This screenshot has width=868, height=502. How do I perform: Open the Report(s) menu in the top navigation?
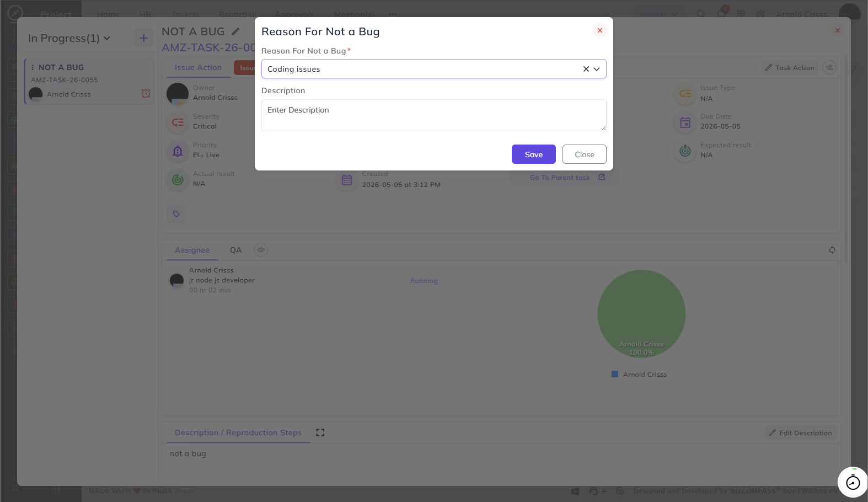tap(237, 14)
